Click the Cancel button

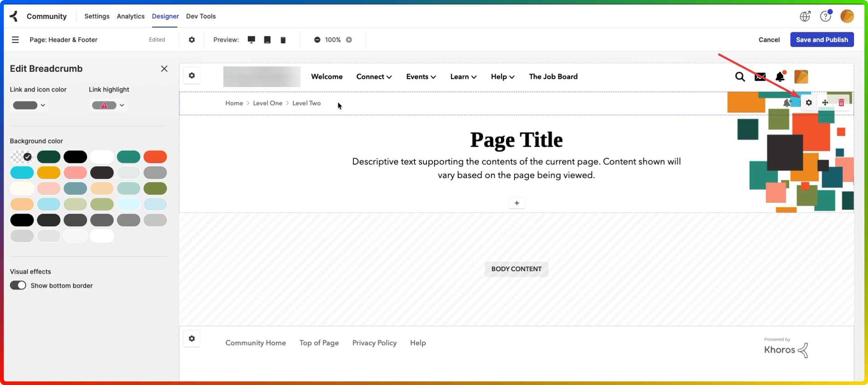point(769,39)
